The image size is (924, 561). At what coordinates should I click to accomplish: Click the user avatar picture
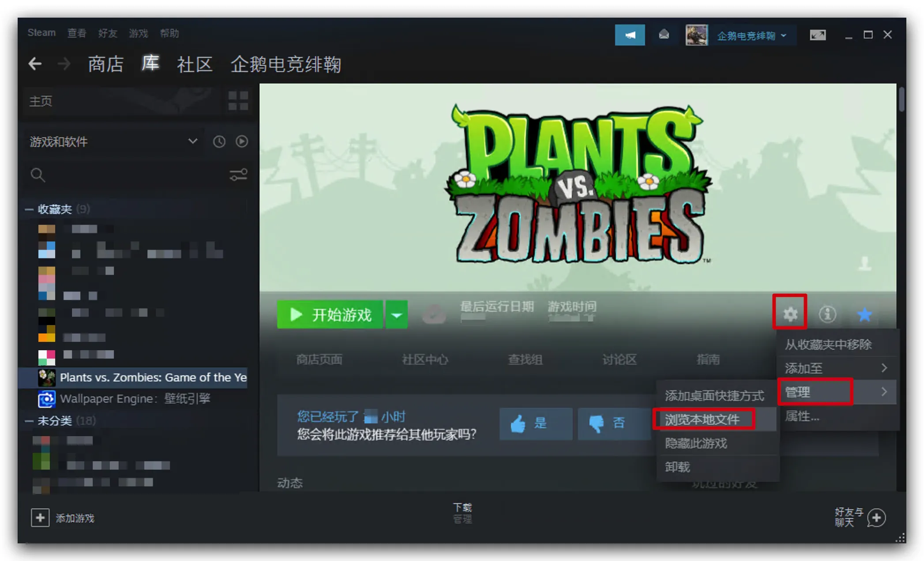[x=696, y=35]
